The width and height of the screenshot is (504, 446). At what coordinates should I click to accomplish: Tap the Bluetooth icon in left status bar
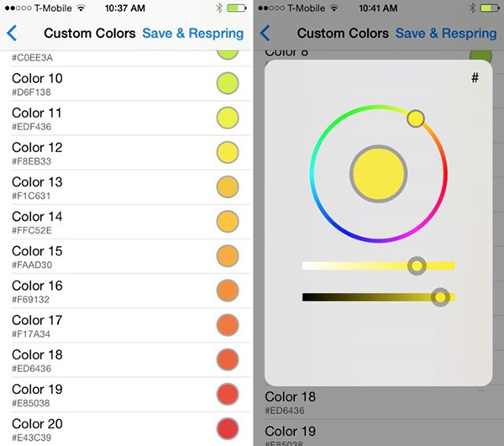point(216,8)
